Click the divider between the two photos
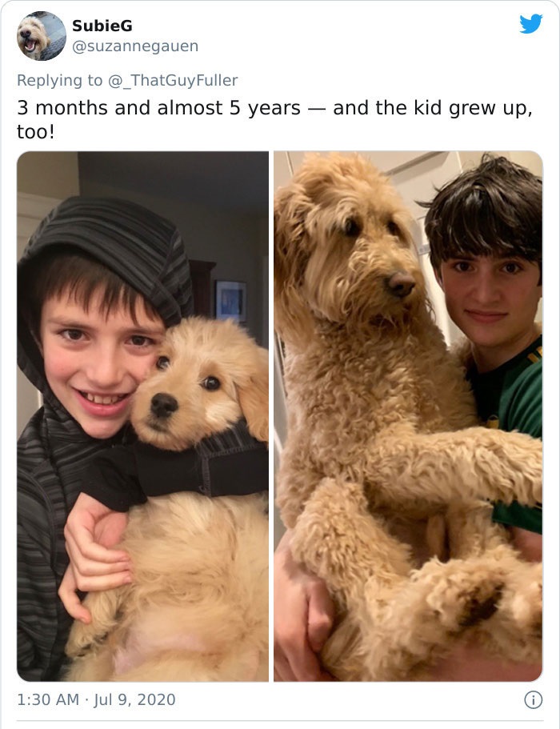Screen dimensions: 560x729 pos(271,417)
